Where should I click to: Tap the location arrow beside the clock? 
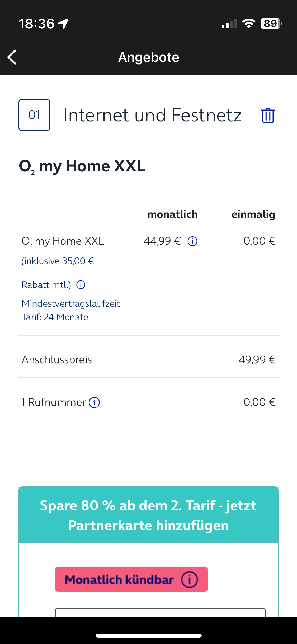pyautogui.click(x=64, y=24)
